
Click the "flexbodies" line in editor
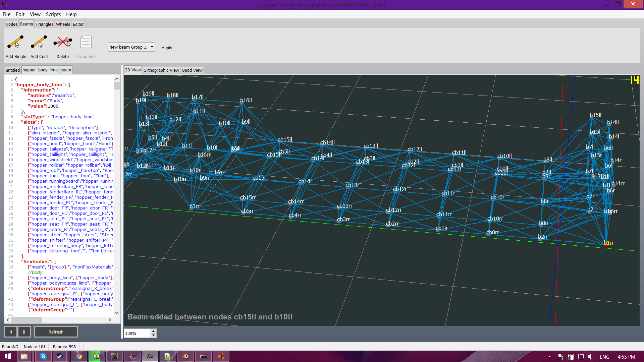39,261
